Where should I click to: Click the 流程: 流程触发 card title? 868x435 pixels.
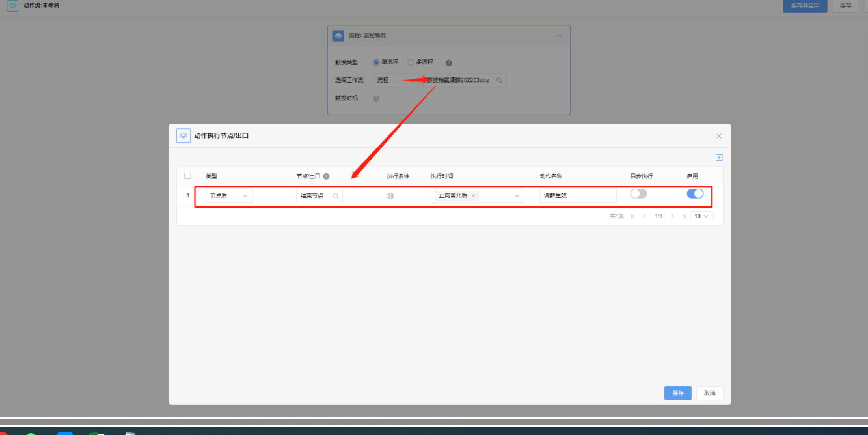click(367, 35)
